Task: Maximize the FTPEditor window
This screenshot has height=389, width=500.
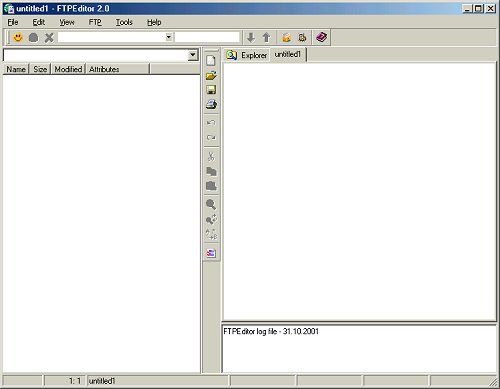Action: point(478,9)
